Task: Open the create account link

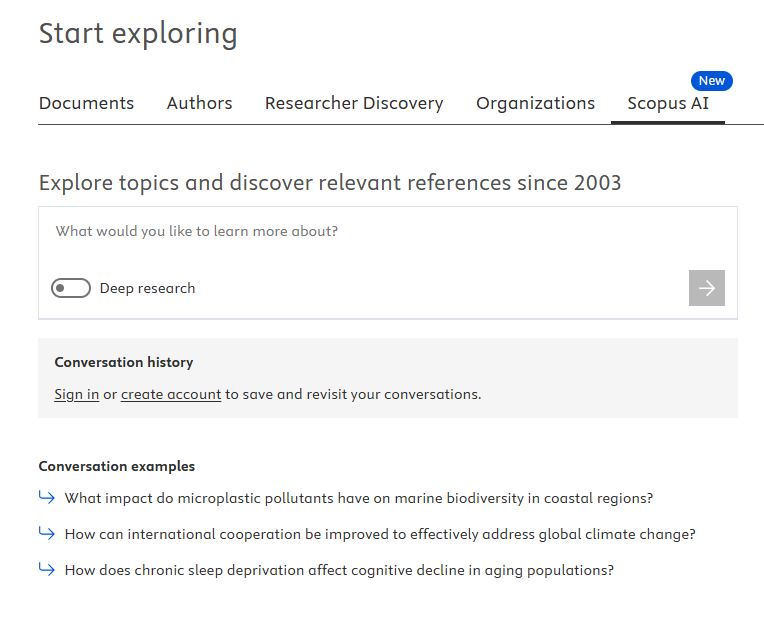Action: click(x=171, y=394)
